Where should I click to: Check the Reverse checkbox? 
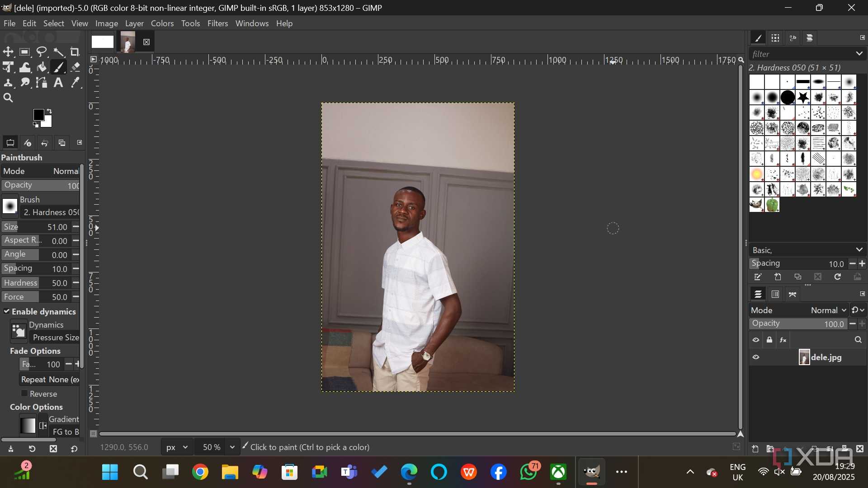24,394
